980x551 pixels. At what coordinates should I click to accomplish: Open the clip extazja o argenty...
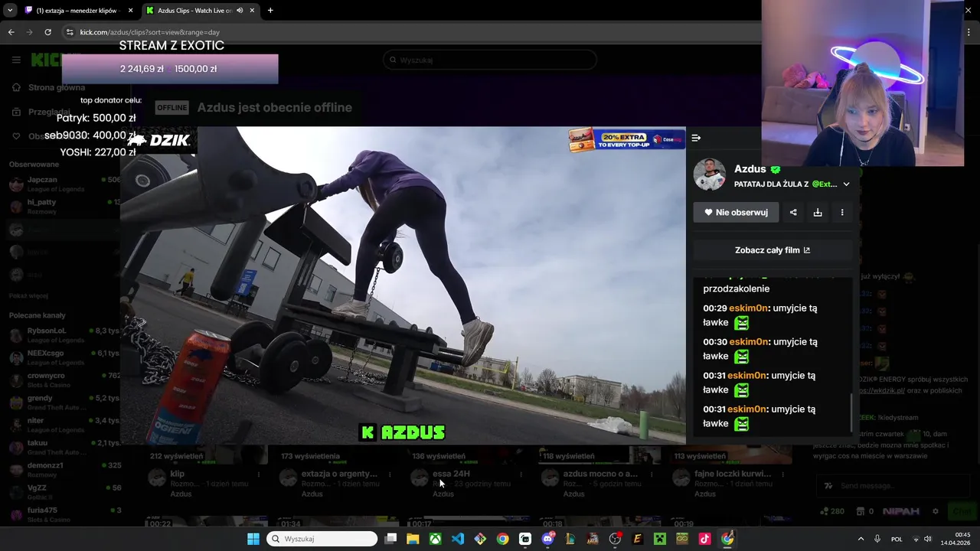[x=340, y=474]
